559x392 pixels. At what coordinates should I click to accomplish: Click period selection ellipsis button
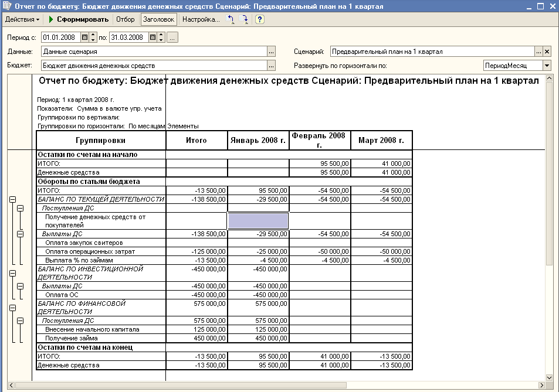pos(172,38)
